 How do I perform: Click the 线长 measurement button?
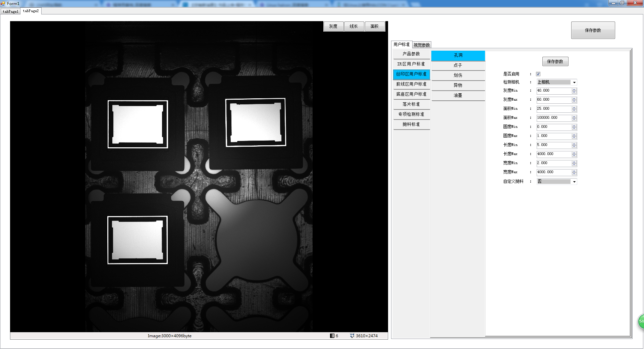[x=354, y=26]
